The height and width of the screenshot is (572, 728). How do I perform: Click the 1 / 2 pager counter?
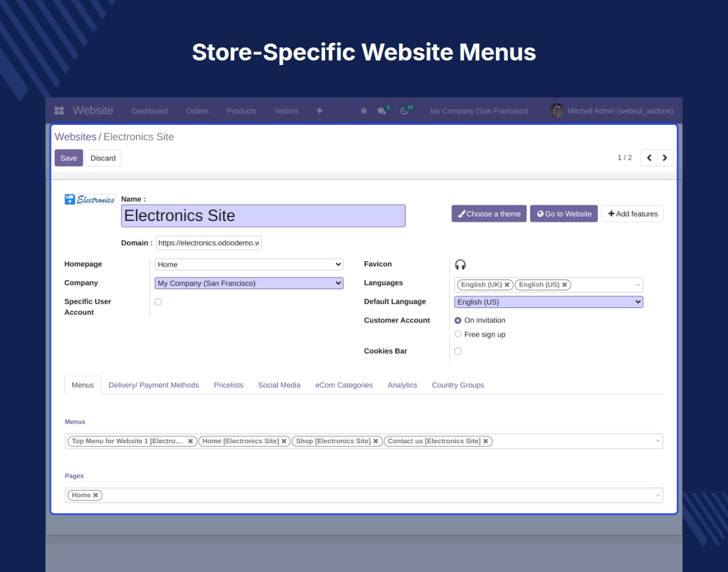[x=625, y=158]
